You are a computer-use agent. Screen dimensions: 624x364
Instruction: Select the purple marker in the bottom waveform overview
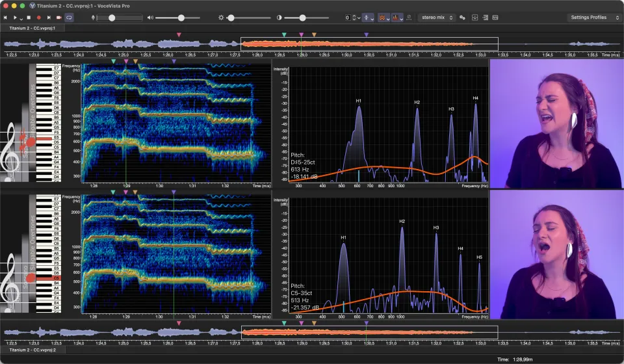[366, 323]
